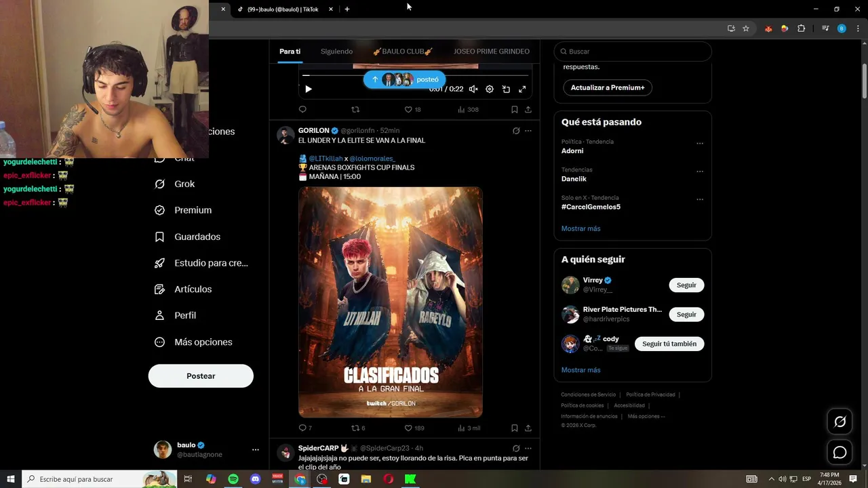The height and width of the screenshot is (488, 868).
Task: Repost the top video post
Action: click(x=355, y=109)
